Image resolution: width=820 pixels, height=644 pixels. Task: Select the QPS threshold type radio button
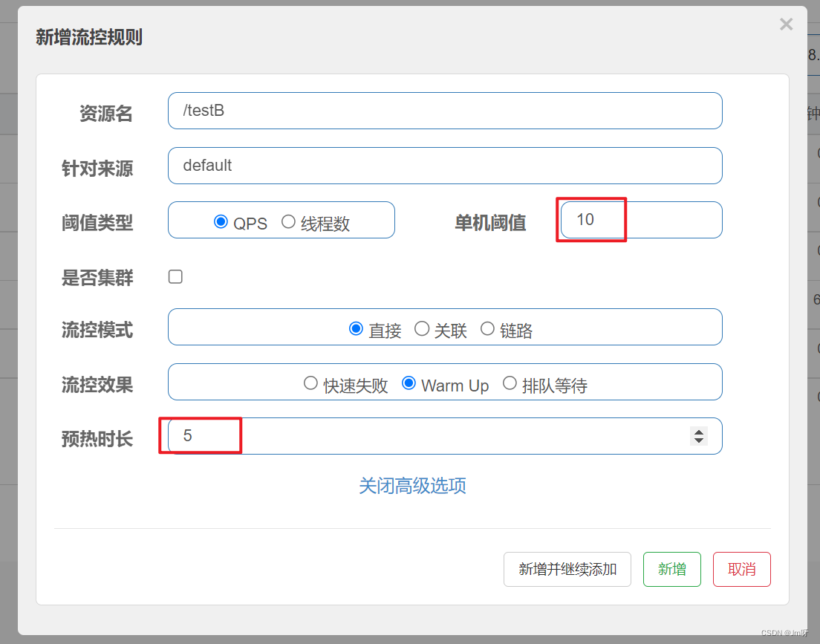(x=221, y=223)
